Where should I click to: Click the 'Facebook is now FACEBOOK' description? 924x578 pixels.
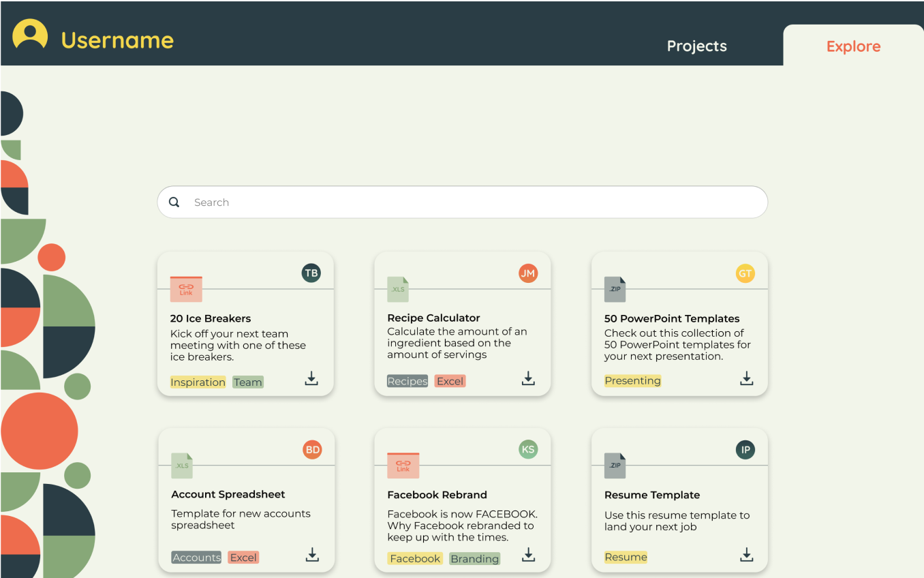click(x=462, y=526)
